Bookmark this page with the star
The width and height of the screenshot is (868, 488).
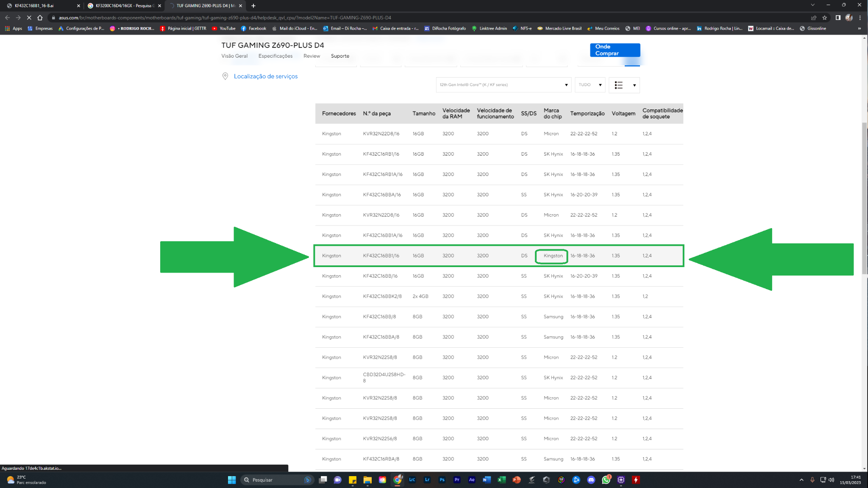point(824,18)
